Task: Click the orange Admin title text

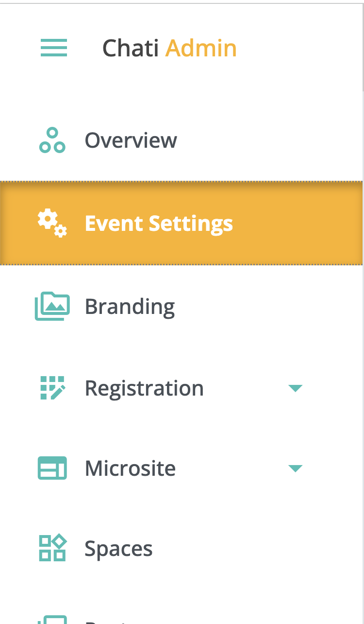Action: coord(201,48)
